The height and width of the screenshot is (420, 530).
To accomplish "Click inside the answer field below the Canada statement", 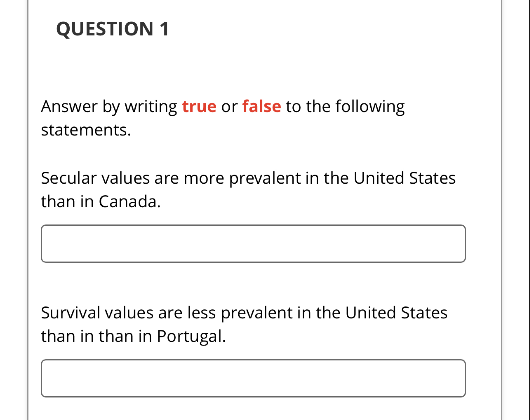I will [253, 243].
